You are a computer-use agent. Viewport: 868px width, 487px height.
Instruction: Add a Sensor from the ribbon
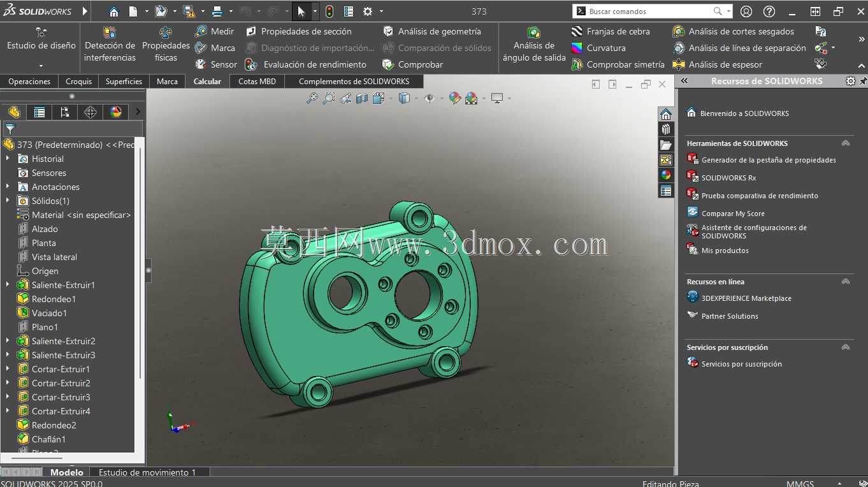click(x=215, y=64)
